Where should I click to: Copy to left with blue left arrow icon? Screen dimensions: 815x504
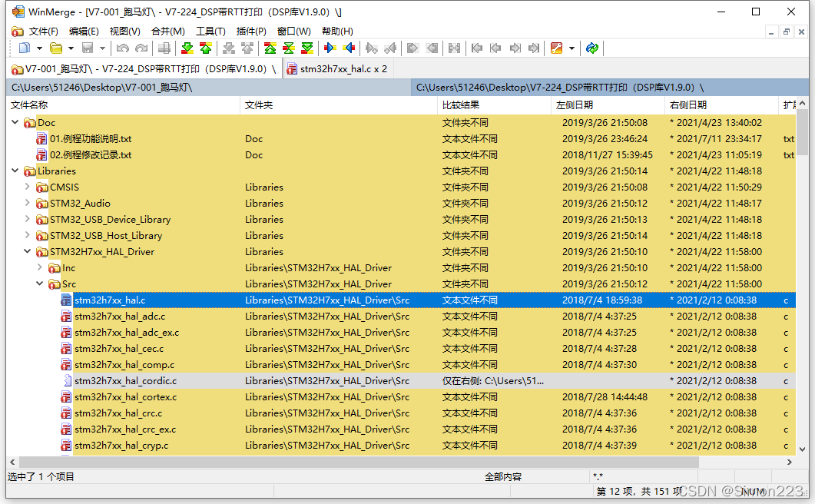point(349,48)
